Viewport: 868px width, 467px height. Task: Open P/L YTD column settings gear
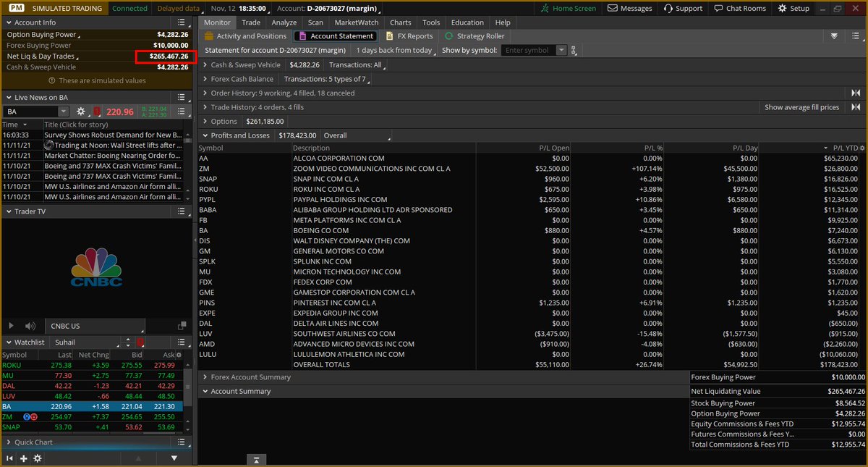click(x=861, y=148)
